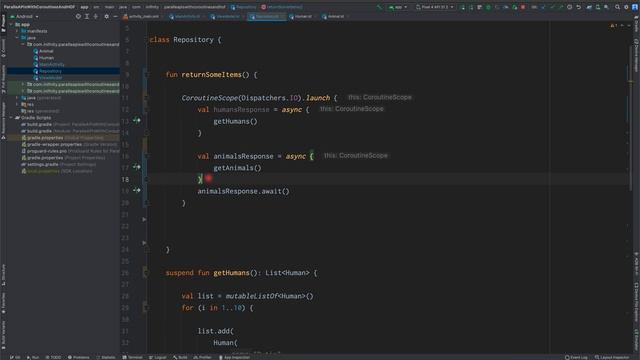Open the Event Log
640x360 pixels.
pos(576,357)
